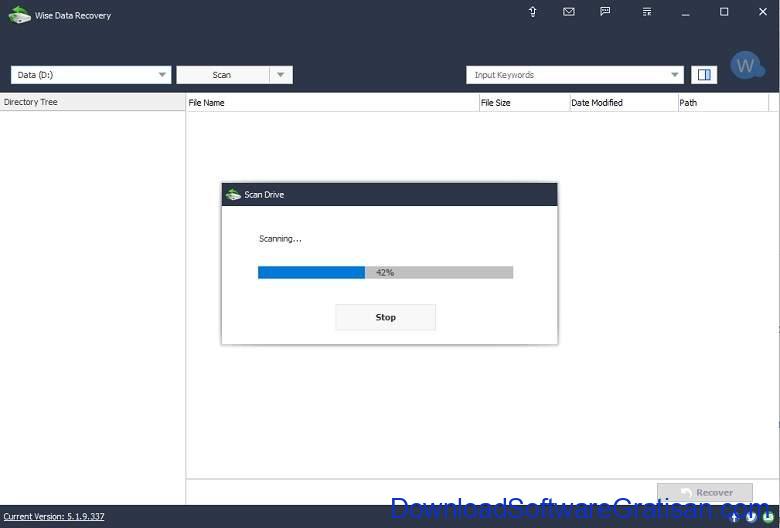Click the WiseCleaner W logo badge
Viewport: 780px width, 528px height.
tap(747, 65)
